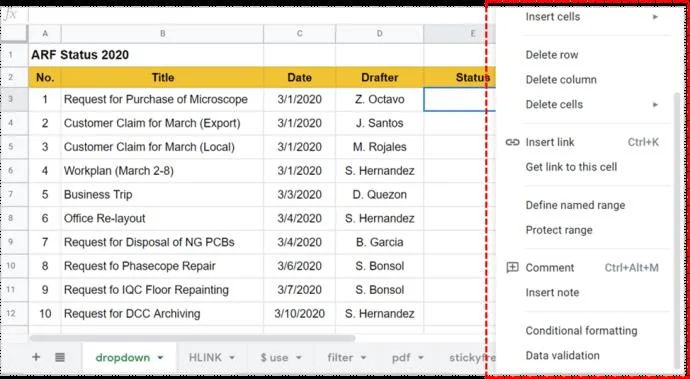Click Request for Disposal of NG PCBs
This screenshot has width=690, height=379.
coord(162,242)
